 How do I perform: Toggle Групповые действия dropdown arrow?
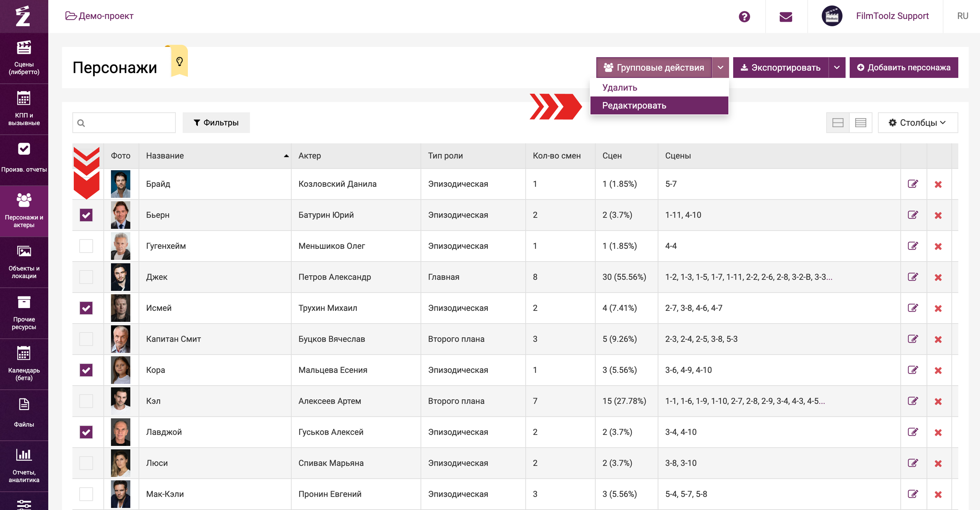[x=720, y=67]
